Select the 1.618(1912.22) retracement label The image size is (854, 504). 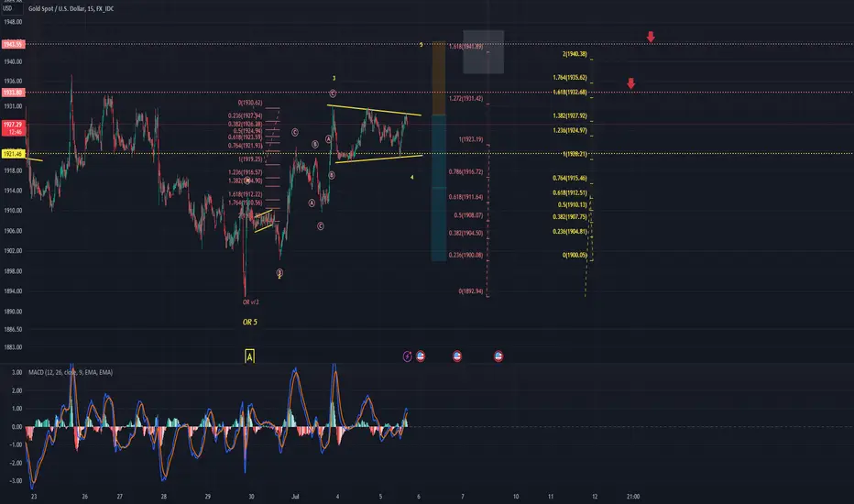(x=245, y=194)
